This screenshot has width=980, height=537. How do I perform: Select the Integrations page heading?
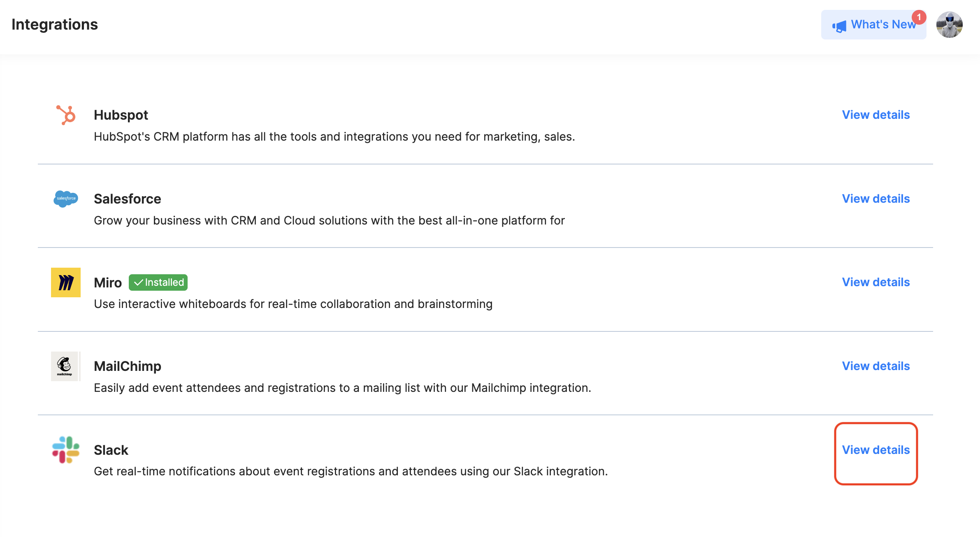[55, 24]
